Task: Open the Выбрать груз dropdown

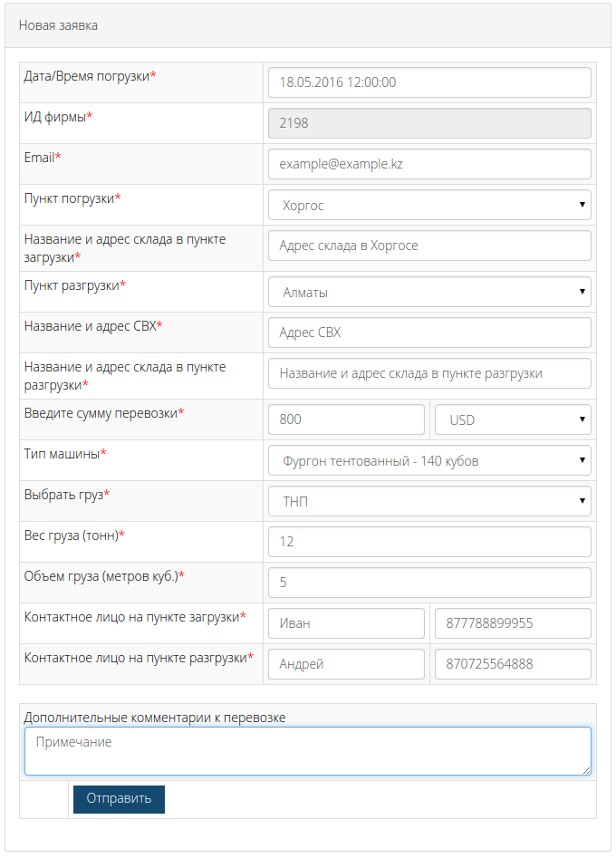Action: click(429, 501)
